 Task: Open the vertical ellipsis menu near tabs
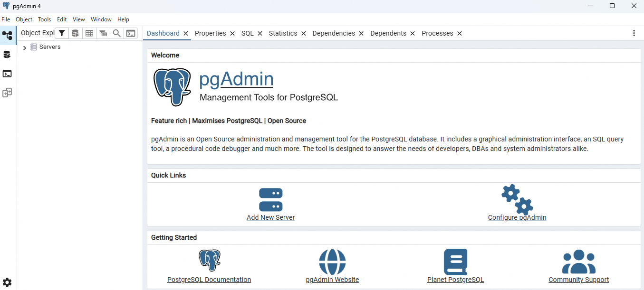(634, 33)
